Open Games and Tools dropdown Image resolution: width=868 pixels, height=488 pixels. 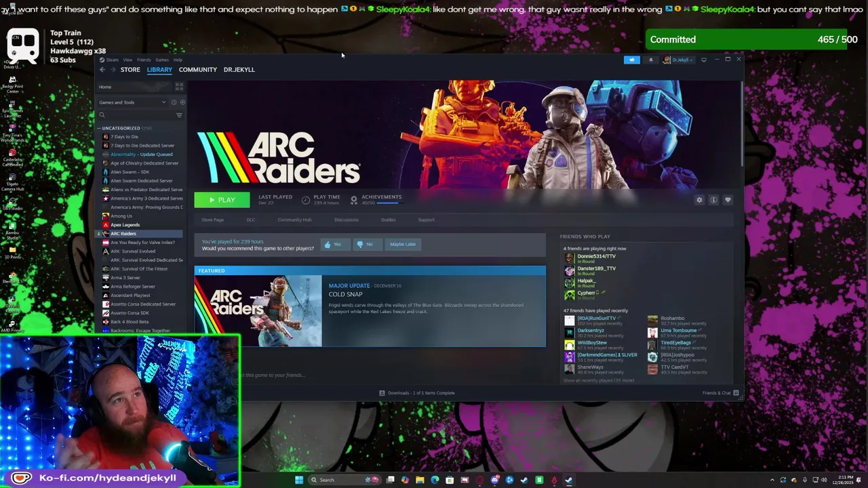[x=132, y=102]
